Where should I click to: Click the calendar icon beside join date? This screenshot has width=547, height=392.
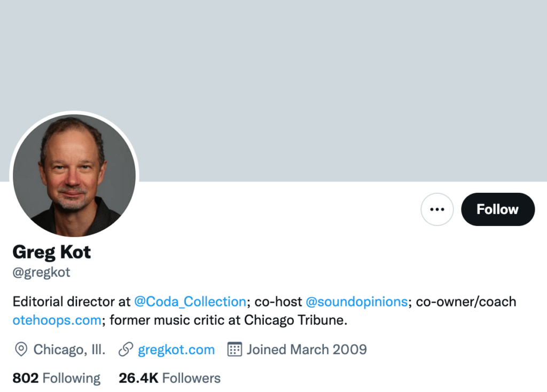(x=235, y=350)
